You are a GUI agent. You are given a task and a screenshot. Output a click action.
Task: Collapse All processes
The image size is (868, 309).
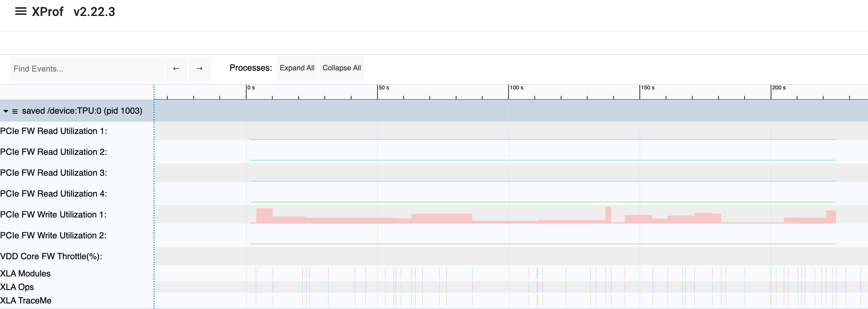pos(341,68)
